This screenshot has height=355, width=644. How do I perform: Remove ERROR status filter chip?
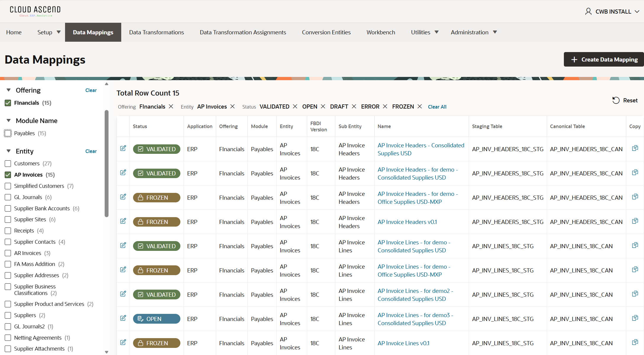click(385, 106)
